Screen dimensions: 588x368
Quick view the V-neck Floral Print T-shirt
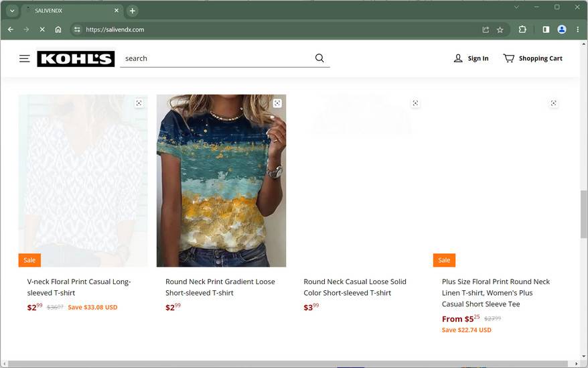tap(139, 103)
